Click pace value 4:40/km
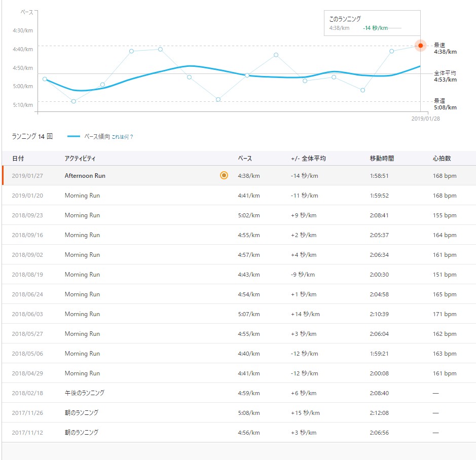The image size is (476, 460). click(248, 353)
